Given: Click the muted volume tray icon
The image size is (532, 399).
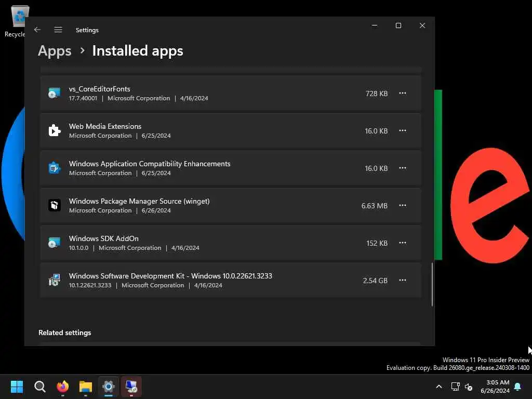Looking at the screenshot, I should (469, 387).
